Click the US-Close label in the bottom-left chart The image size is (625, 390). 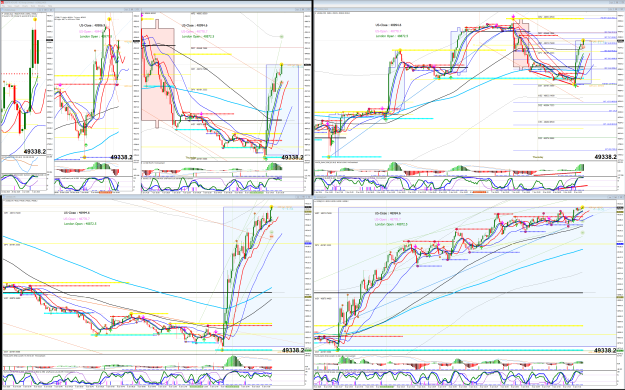(x=77, y=213)
